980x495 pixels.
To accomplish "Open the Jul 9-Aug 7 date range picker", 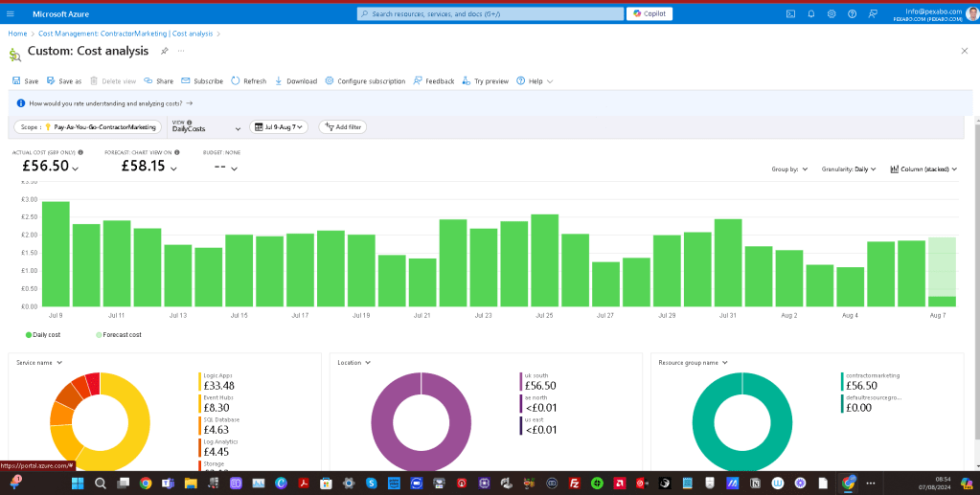I will pyautogui.click(x=279, y=127).
